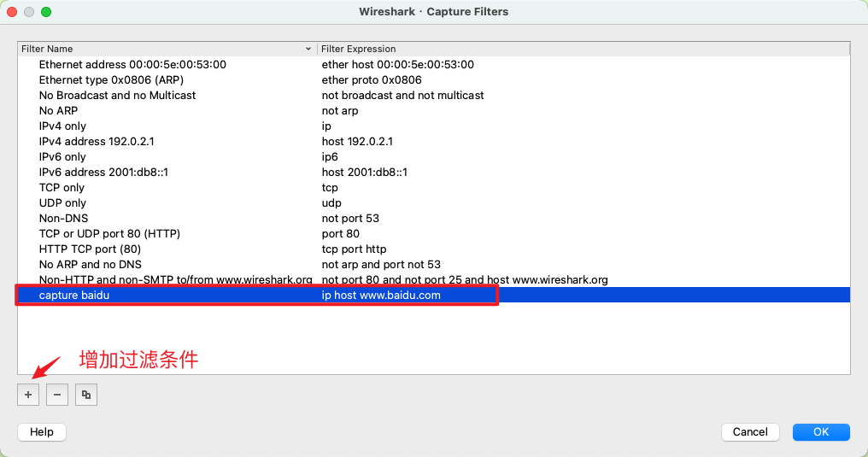
Task: Select 'Ethernet type 0x0806 (ARP)' row
Action: pyautogui.click(x=105, y=80)
